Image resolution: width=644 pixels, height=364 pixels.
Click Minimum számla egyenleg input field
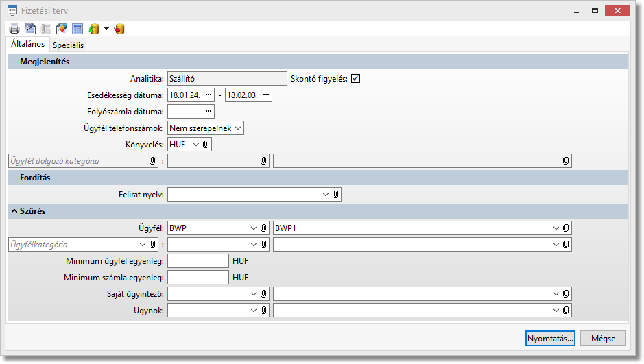coord(198,278)
